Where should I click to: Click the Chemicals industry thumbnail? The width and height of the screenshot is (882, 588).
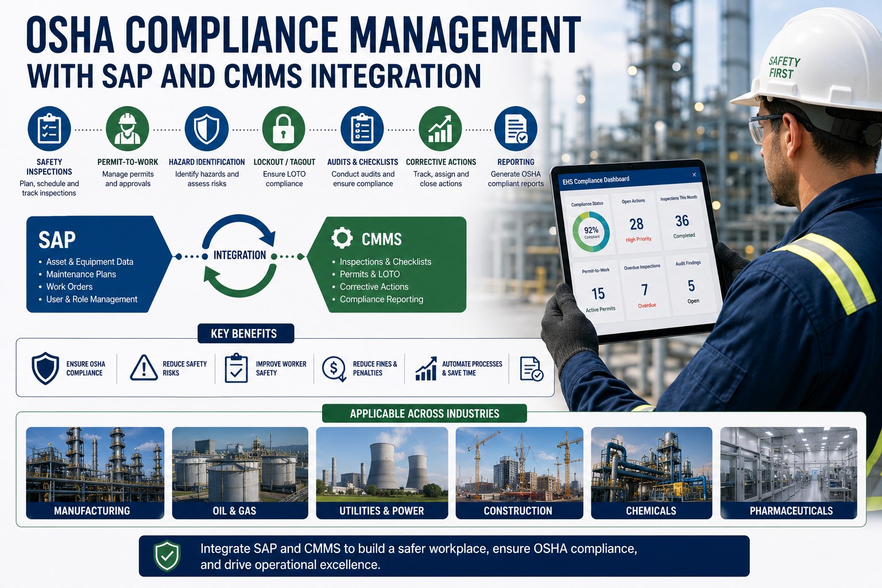pyautogui.click(x=652, y=473)
